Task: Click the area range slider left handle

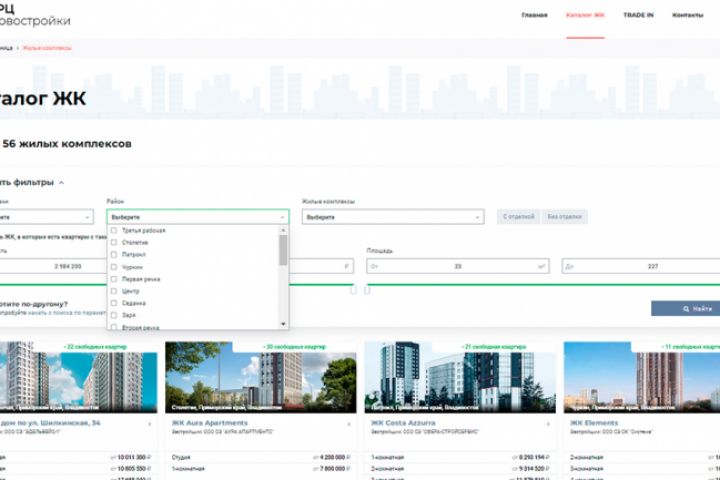Action: 367,289
